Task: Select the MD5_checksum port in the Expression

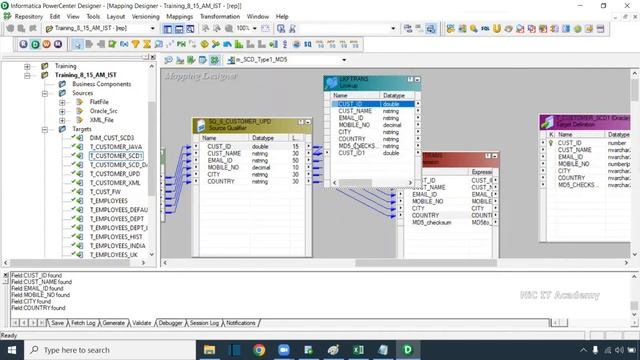Action: tap(431, 222)
